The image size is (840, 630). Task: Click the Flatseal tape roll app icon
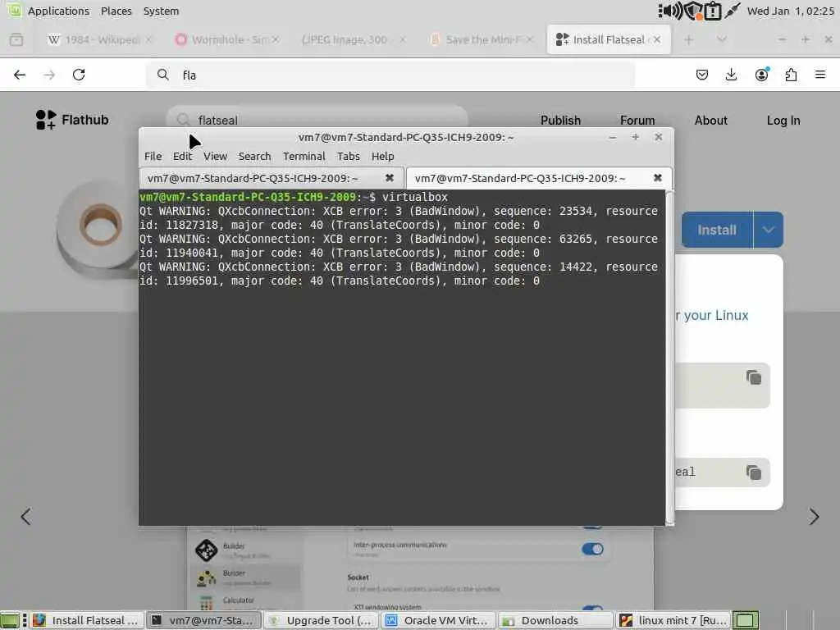98,231
